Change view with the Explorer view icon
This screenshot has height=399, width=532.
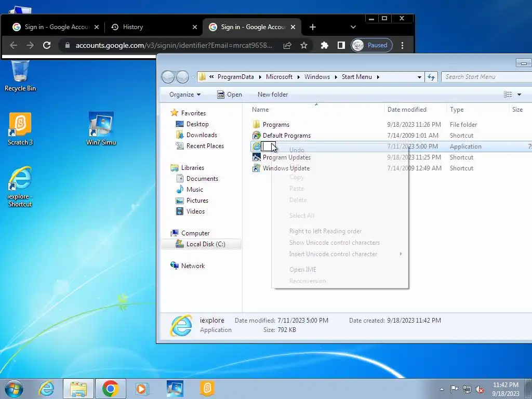tap(508, 95)
